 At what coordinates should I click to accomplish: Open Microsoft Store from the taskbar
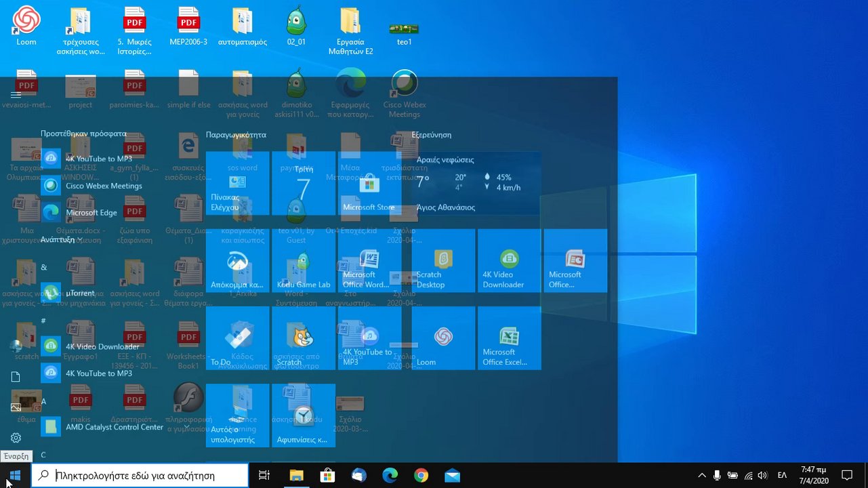[327, 476]
